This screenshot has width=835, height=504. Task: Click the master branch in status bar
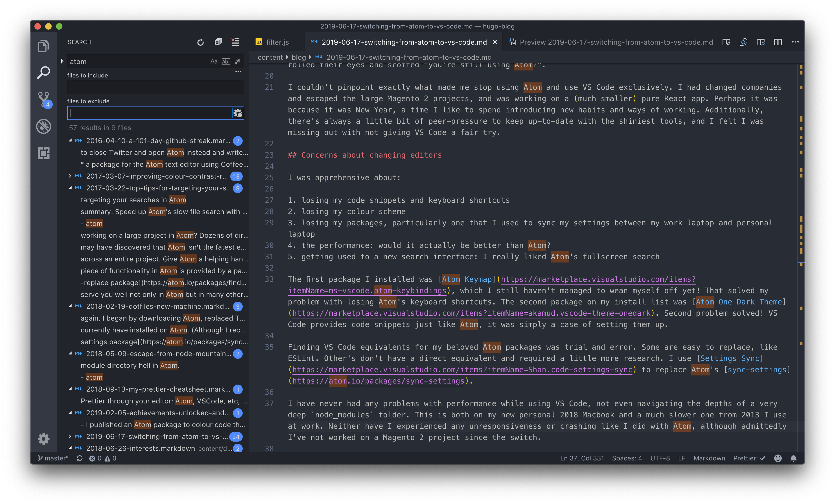[53, 458]
